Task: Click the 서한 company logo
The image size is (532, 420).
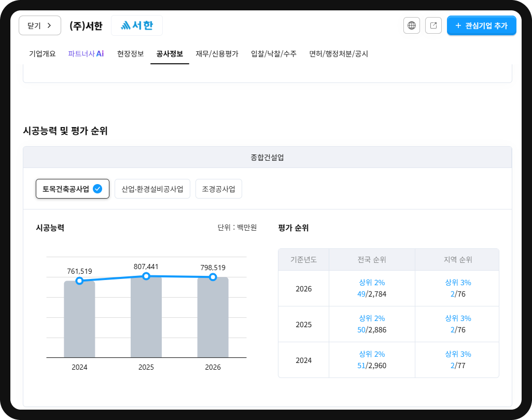Action: [137, 25]
